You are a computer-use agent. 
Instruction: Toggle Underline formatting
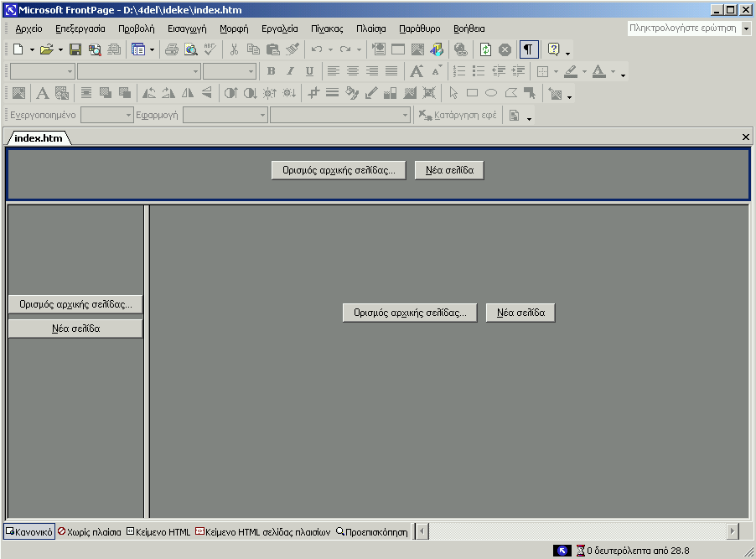pos(309,71)
